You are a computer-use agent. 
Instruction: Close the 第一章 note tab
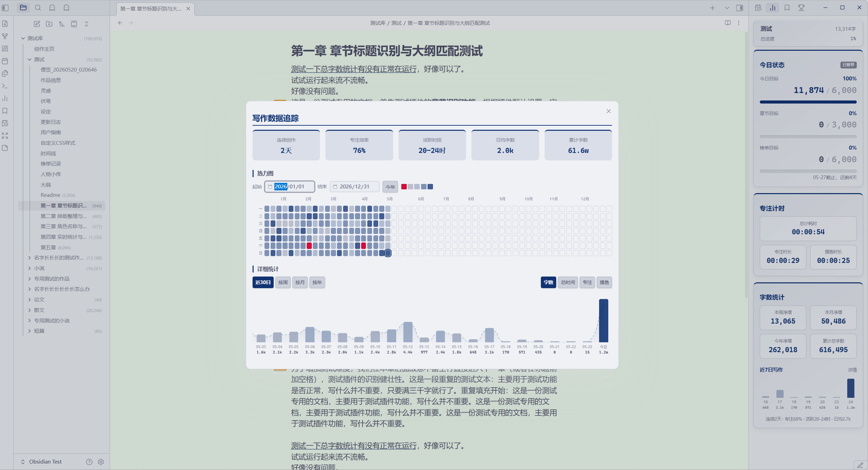coord(188,9)
